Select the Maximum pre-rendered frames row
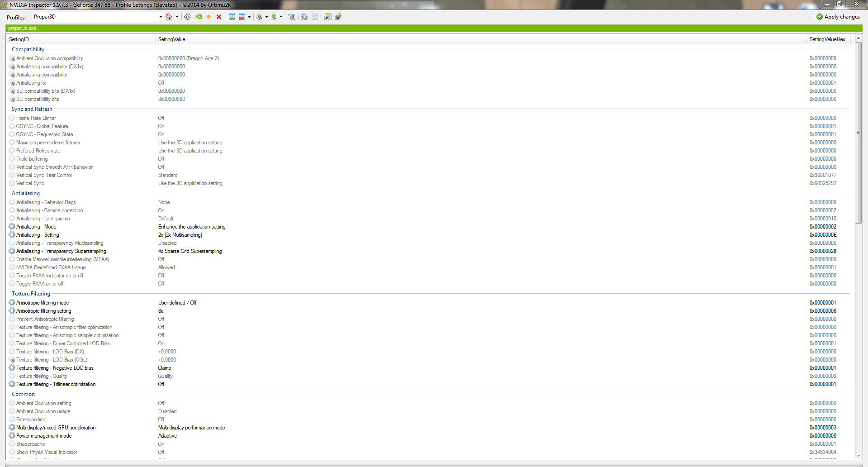The width and height of the screenshot is (868, 467). [x=428, y=143]
